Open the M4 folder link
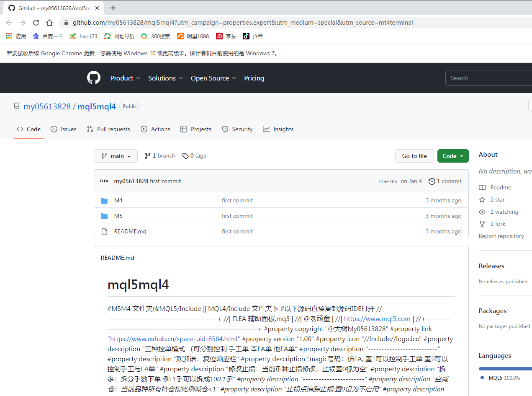 click(x=118, y=200)
